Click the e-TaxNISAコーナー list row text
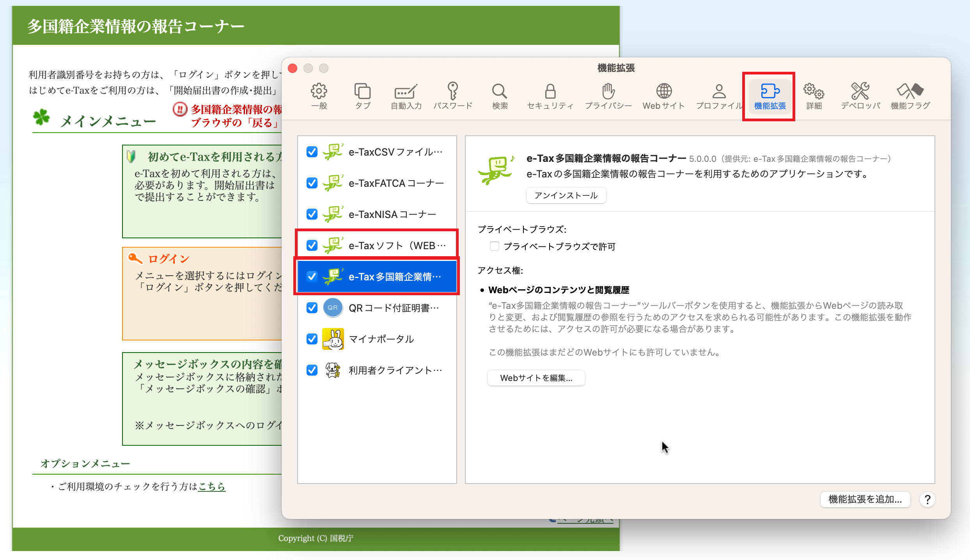Viewport: 970px width, 560px height. (x=392, y=214)
